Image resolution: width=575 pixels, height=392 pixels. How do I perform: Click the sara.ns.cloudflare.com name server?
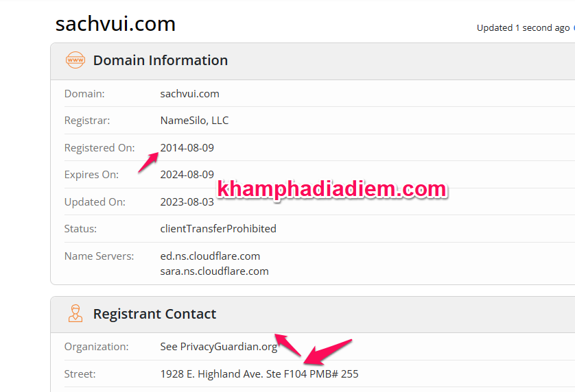(214, 271)
